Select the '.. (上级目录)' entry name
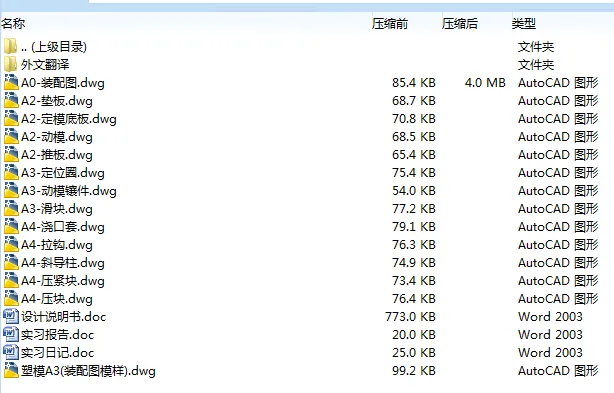Screen dimensions: 614x393 54,47
